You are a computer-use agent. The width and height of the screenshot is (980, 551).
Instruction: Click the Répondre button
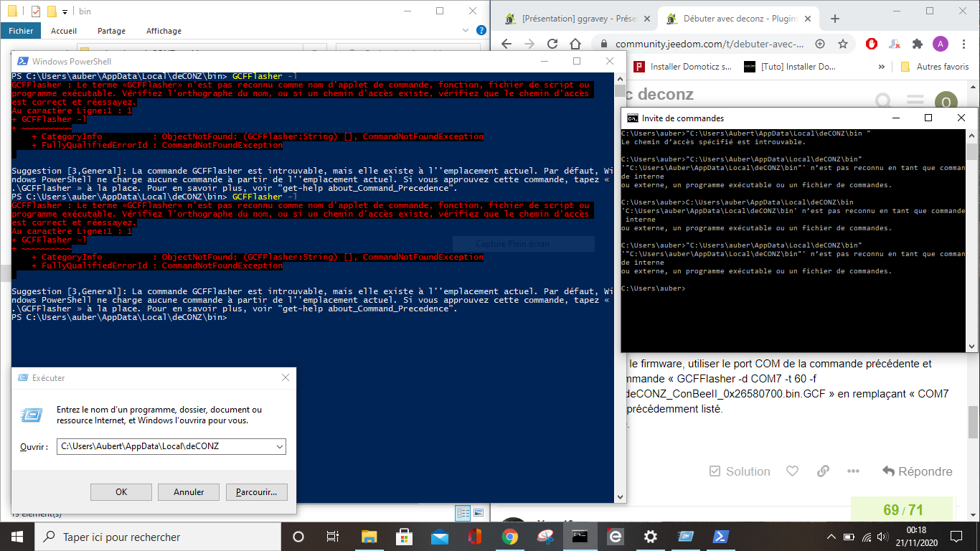(918, 471)
